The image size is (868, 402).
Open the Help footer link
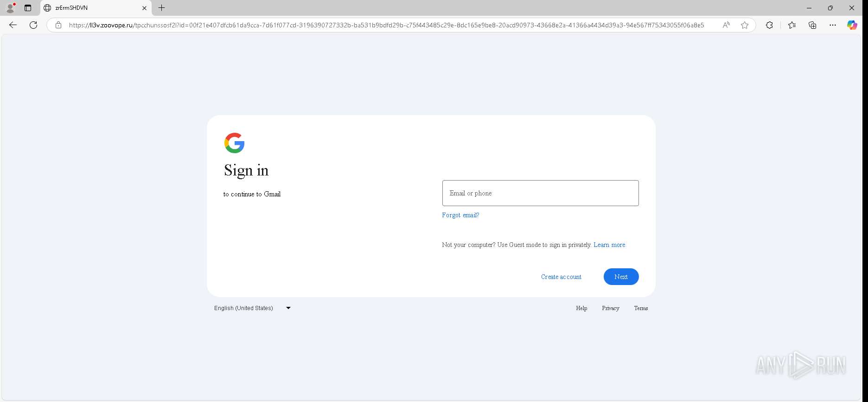pos(581,308)
